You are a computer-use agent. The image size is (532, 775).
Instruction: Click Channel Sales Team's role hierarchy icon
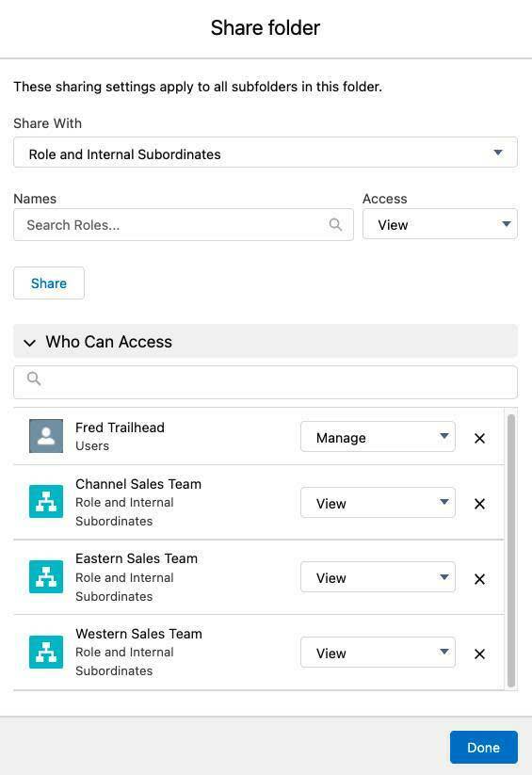tap(46, 501)
